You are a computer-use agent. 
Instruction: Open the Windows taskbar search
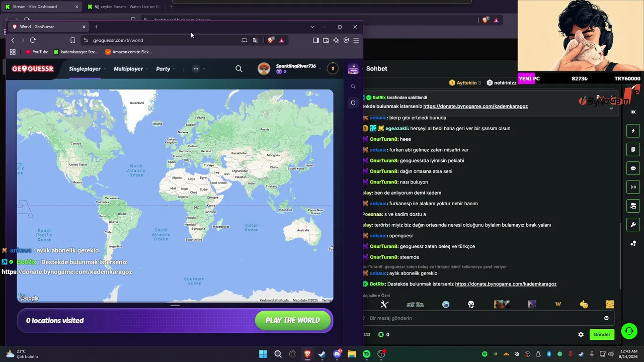tap(278, 354)
